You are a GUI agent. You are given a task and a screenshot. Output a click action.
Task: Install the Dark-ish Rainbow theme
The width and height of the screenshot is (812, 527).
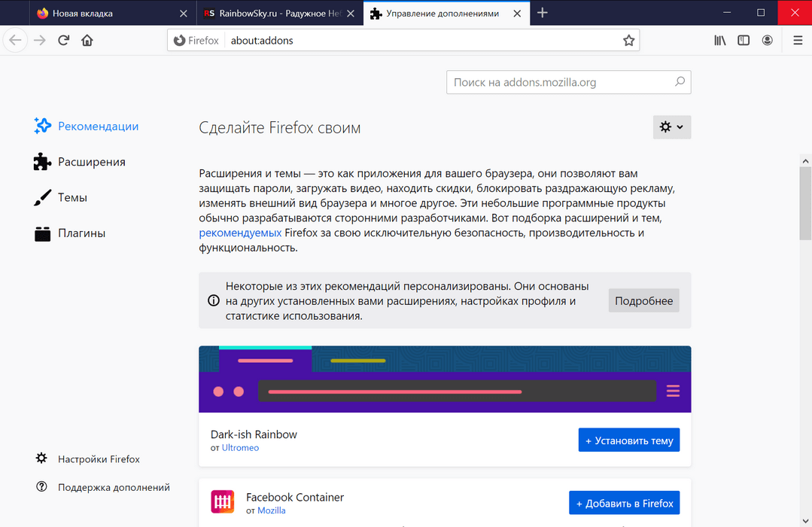tap(628, 440)
